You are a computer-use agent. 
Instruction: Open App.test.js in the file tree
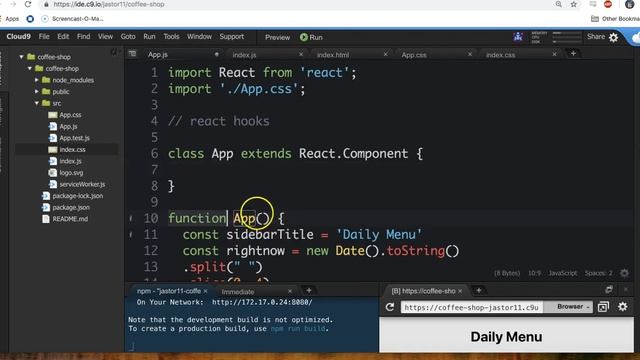click(x=74, y=138)
